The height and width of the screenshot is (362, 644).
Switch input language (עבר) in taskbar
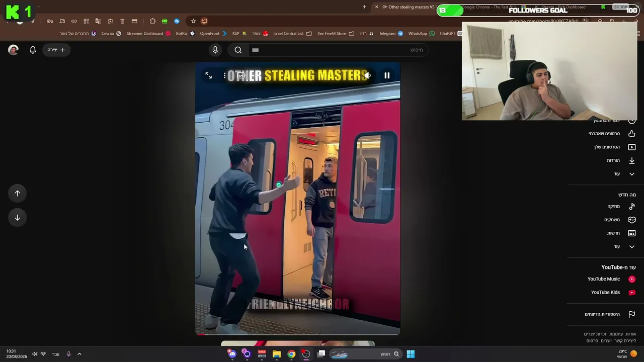[x=56, y=354]
